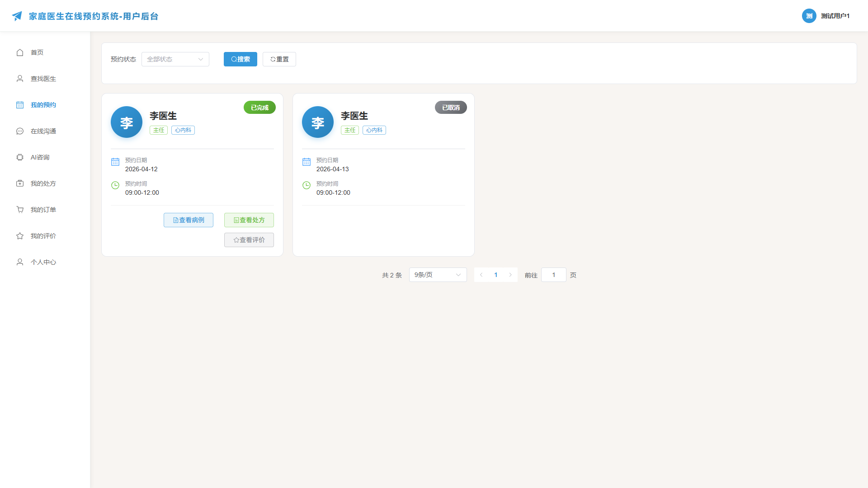Open the 9条/页 page size dropdown
The width and height of the screenshot is (868, 488).
(438, 275)
